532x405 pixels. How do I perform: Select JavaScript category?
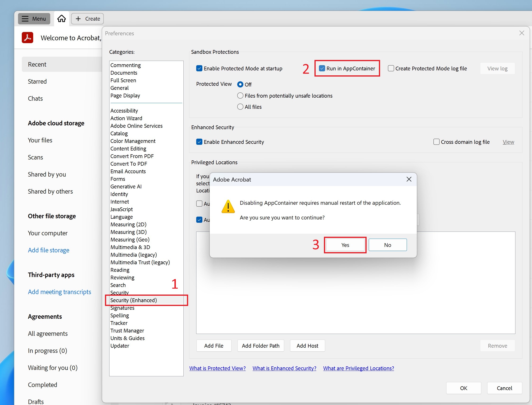(146, 209)
